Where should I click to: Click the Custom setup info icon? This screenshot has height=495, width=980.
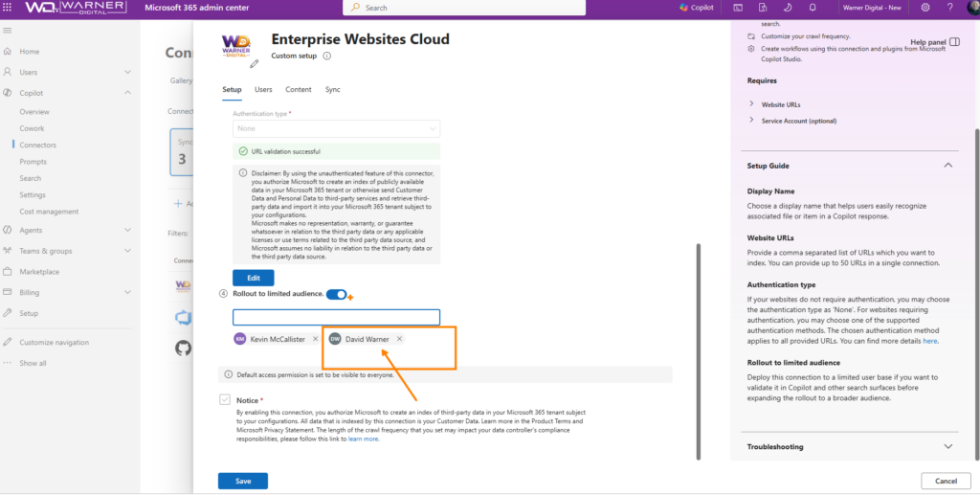326,56
